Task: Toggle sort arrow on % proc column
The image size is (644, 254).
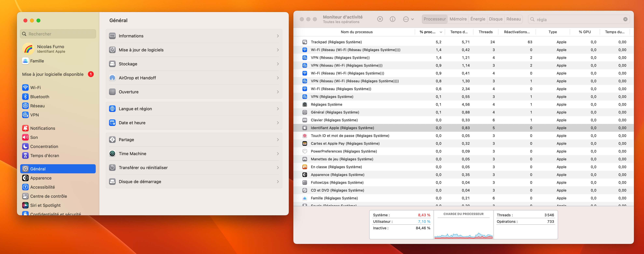Action: [x=441, y=32]
